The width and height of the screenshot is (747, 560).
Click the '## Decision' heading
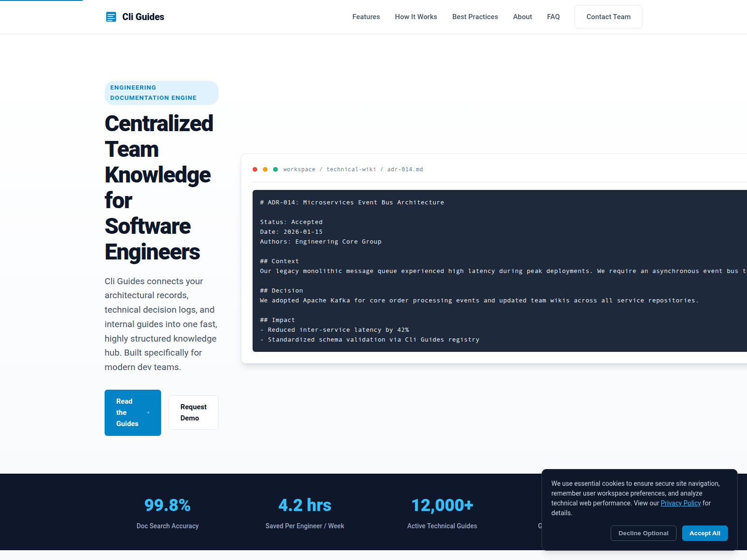pos(282,291)
